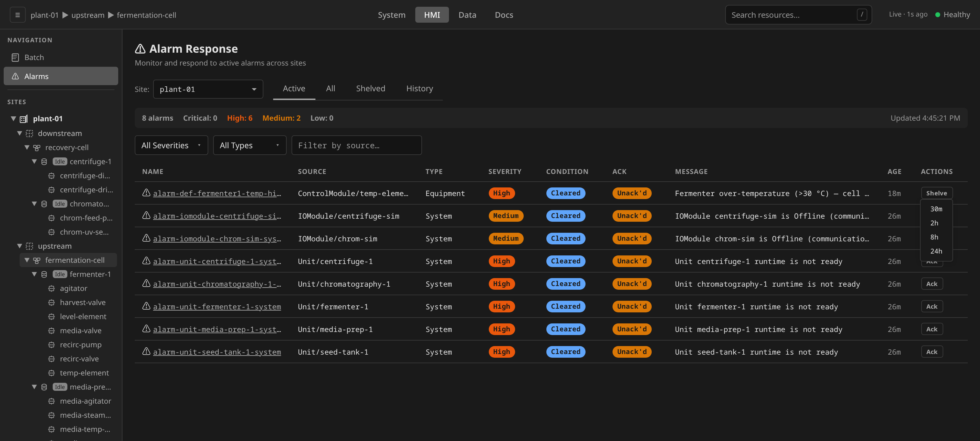Select the harvest-valve module icon
Screen dimensions: 980x441
[51, 302]
